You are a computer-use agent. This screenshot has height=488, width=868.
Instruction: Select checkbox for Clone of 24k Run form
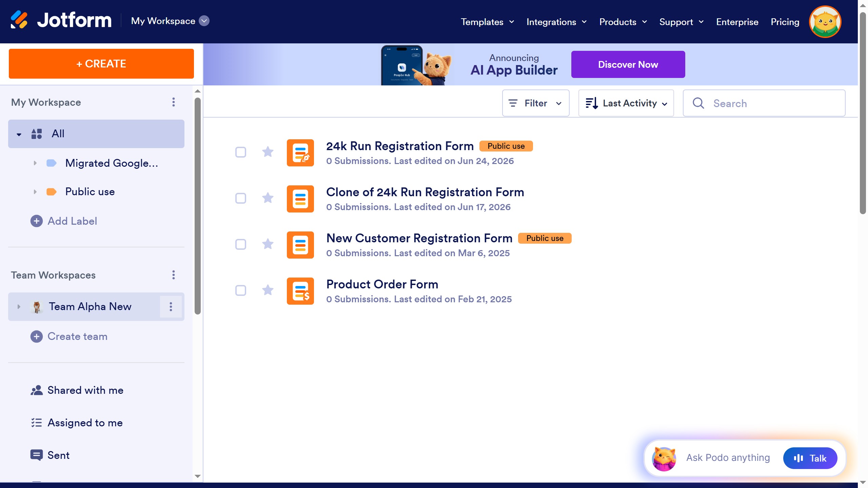point(241,198)
